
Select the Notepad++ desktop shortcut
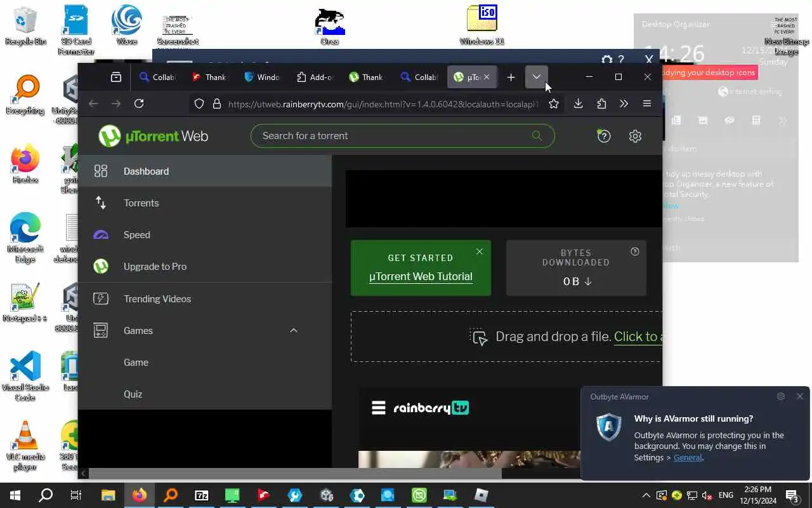point(25,303)
